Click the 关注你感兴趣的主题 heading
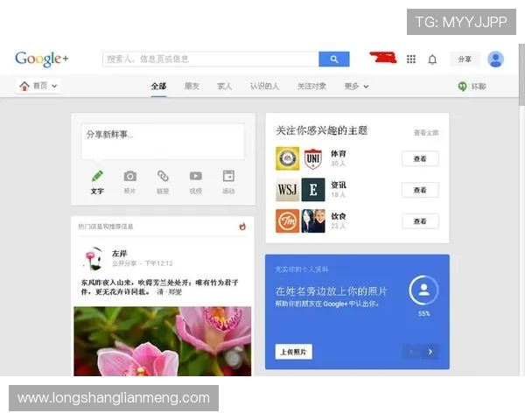 [x=322, y=130]
